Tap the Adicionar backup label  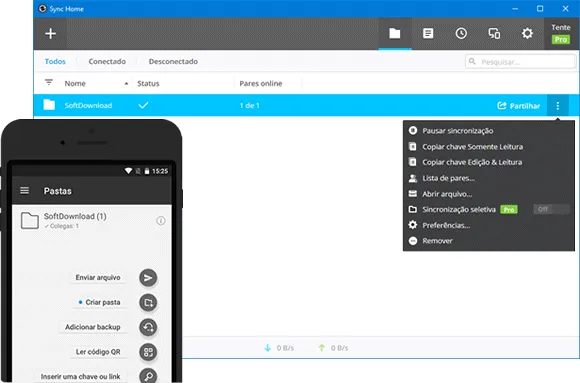pyautogui.click(x=92, y=327)
